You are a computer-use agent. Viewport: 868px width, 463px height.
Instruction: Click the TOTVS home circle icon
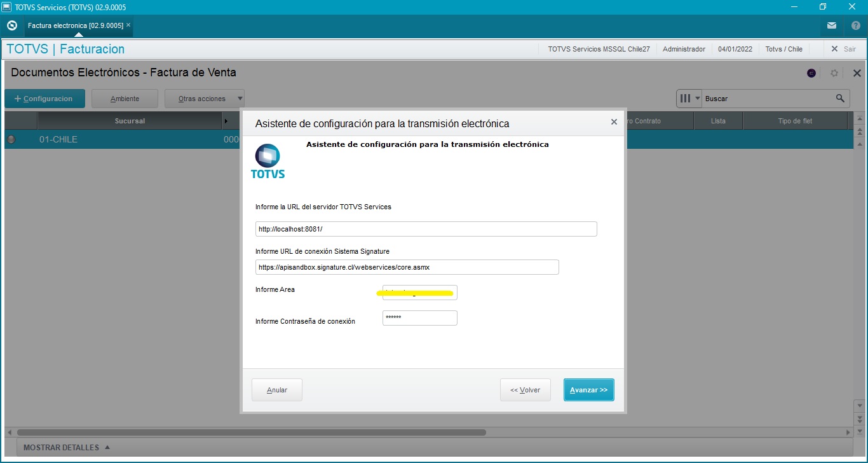coord(11,25)
